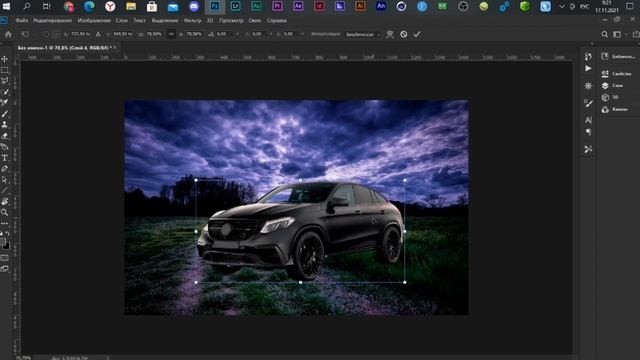Click the Search magnifier icon top right

pos(604,35)
